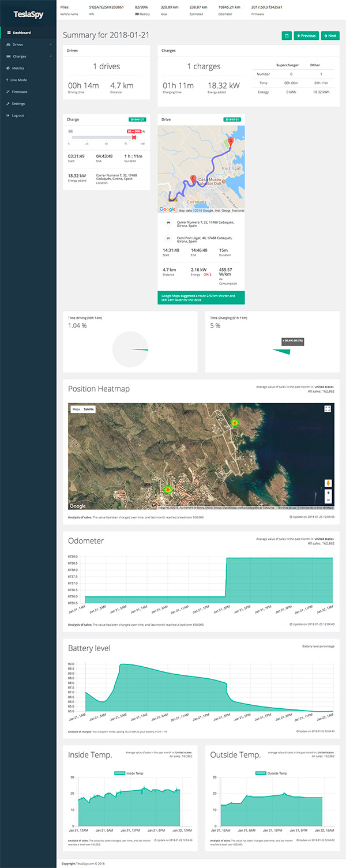Click the northern heatmap hotspot
The width and height of the screenshot is (346, 868).
click(235, 423)
